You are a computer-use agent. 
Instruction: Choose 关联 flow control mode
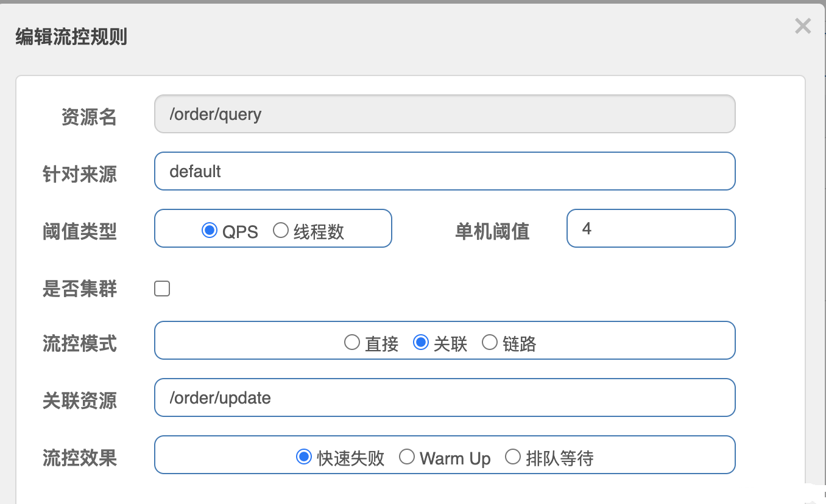(421, 343)
